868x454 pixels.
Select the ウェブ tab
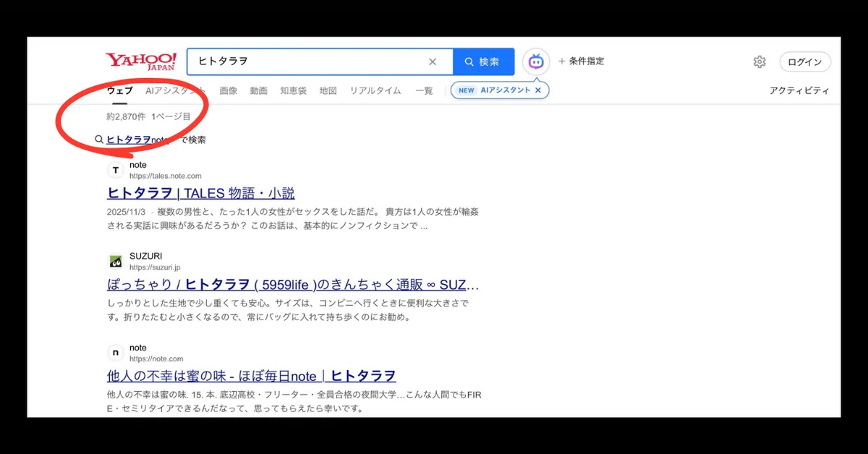120,91
